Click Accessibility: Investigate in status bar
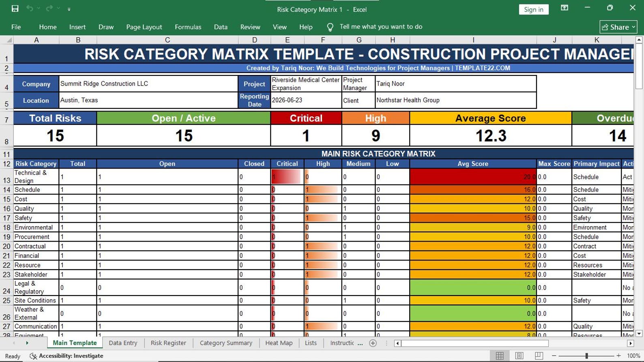 [x=67, y=356]
